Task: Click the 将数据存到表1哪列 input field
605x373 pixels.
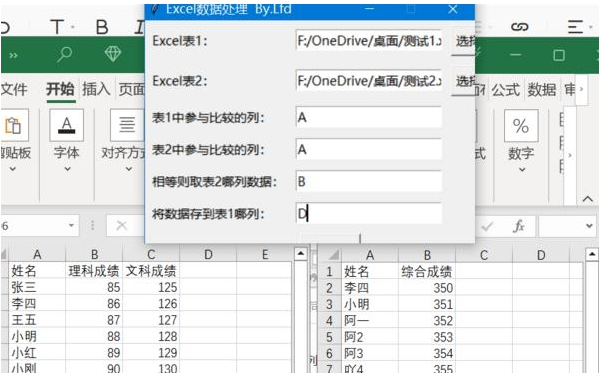Action: pos(368,213)
